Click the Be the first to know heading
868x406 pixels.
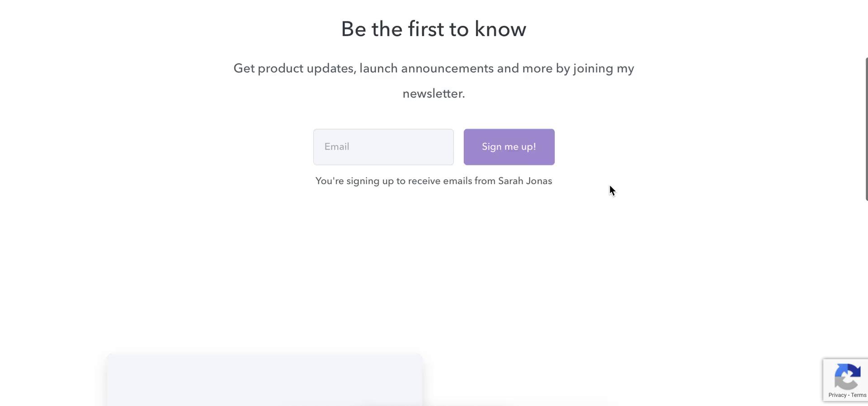coord(434,29)
